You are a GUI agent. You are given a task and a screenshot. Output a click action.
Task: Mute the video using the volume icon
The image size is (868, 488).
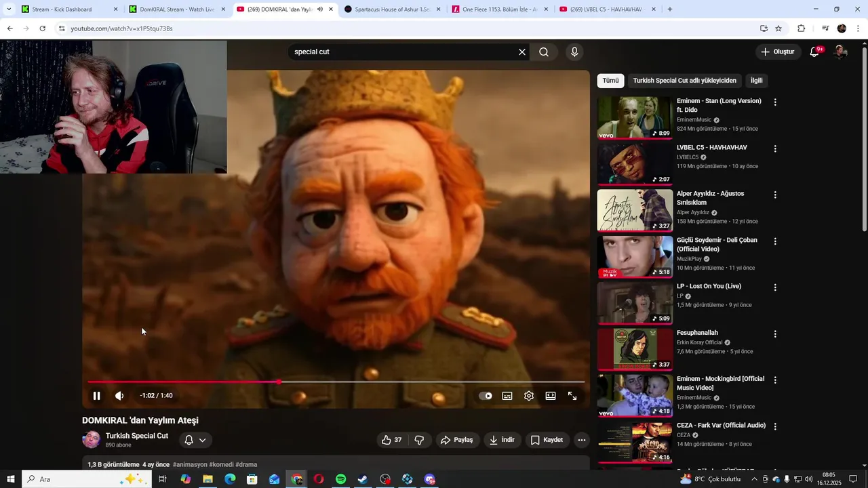pyautogui.click(x=119, y=396)
